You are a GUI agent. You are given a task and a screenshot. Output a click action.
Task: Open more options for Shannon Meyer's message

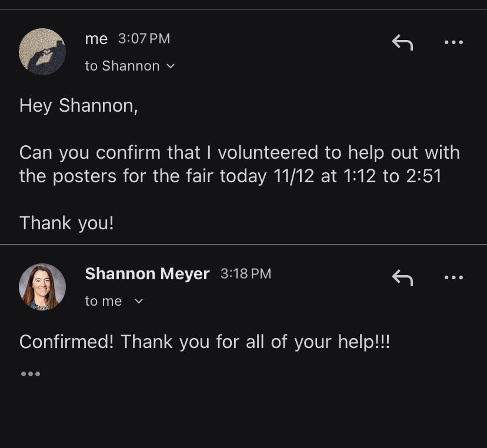click(453, 278)
